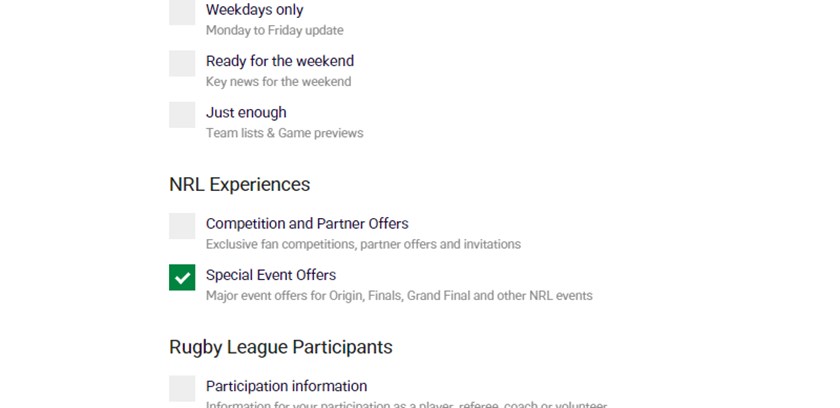This screenshot has height=408, width=840.
Task: Click the "Monday to Friday update" description
Action: tap(275, 30)
